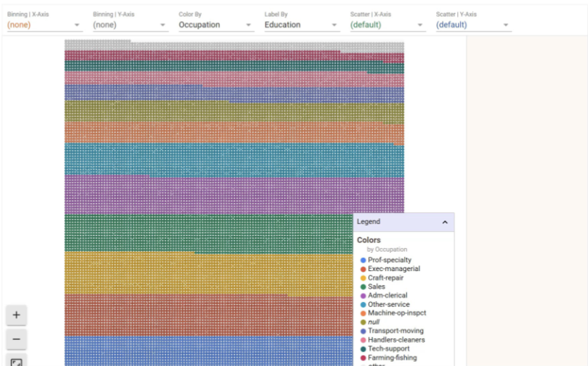Open the Scatter X-Axis dropdown
This screenshot has width=588, height=366.
click(388, 25)
